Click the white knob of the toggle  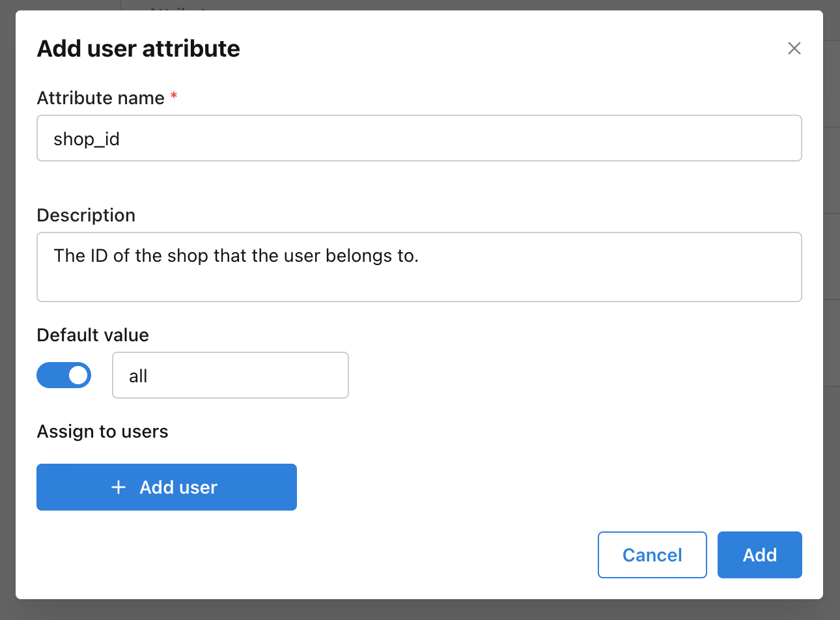tap(78, 375)
